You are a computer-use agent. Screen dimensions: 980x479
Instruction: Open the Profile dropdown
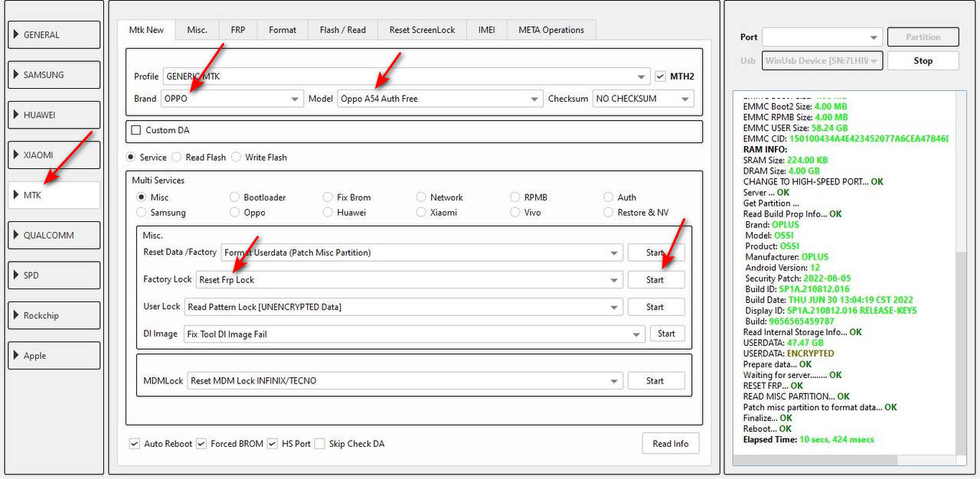(407, 77)
